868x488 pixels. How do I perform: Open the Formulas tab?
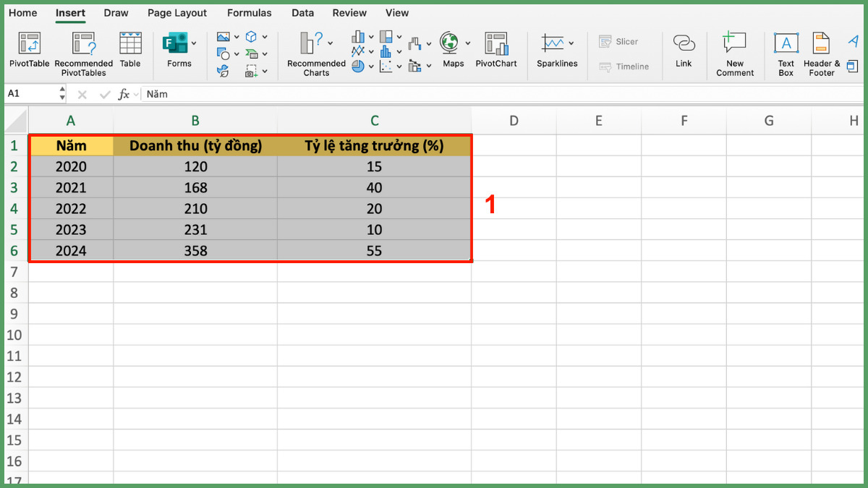[x=250, y=13]
